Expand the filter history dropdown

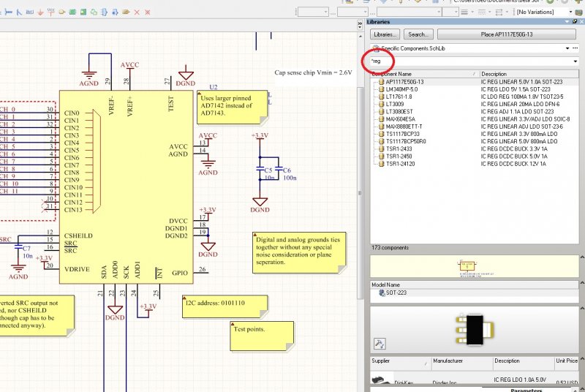(575, 61)
